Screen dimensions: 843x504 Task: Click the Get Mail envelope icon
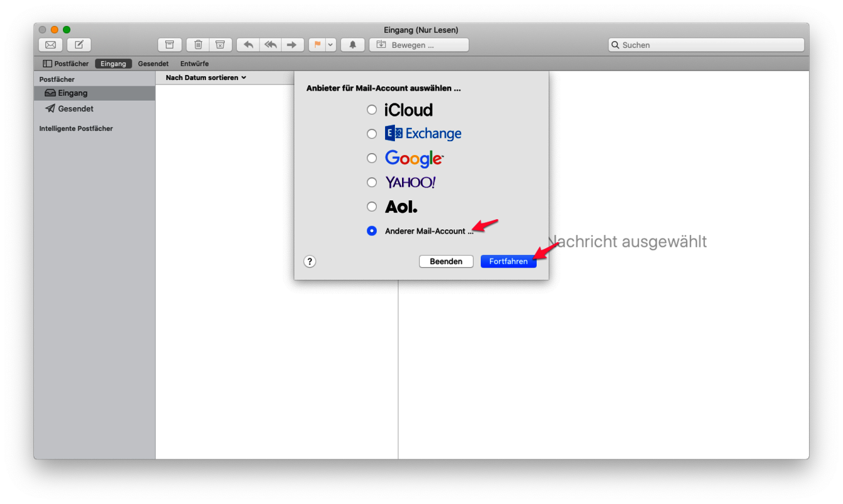tap(50, 45)
